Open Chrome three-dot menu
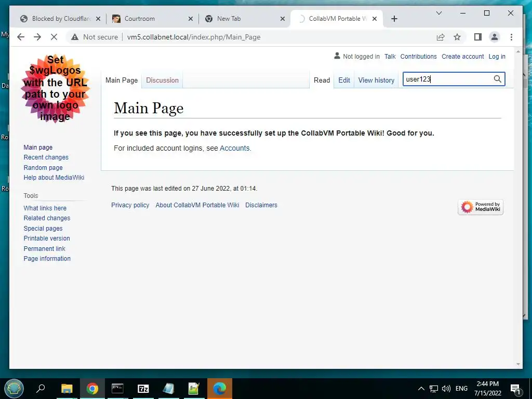 [511, 37]
